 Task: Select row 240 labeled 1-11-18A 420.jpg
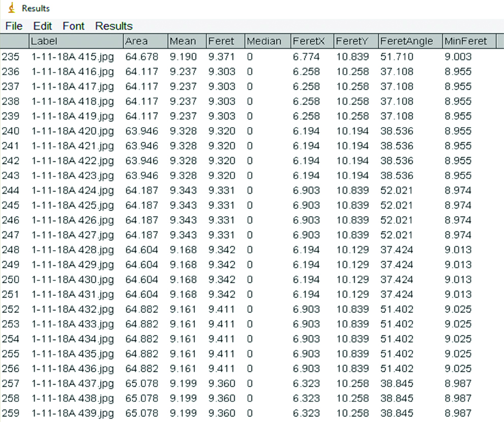coord(73,131)
